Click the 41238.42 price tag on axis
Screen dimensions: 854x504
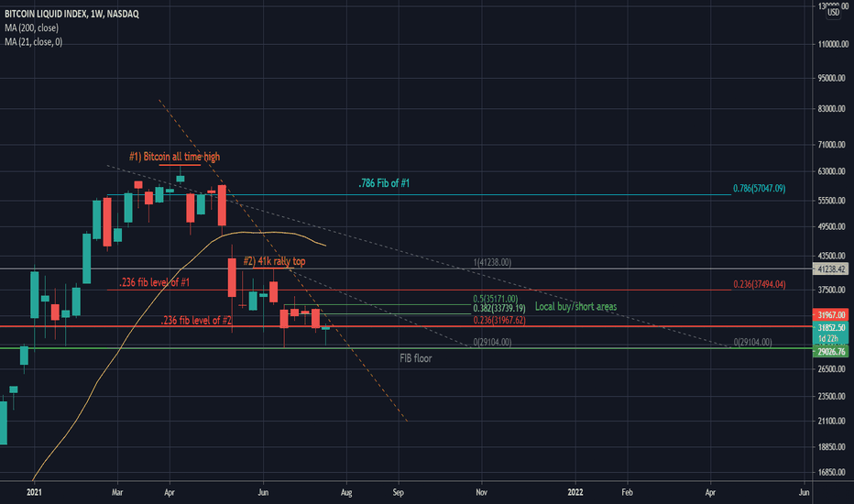(830, 269)
